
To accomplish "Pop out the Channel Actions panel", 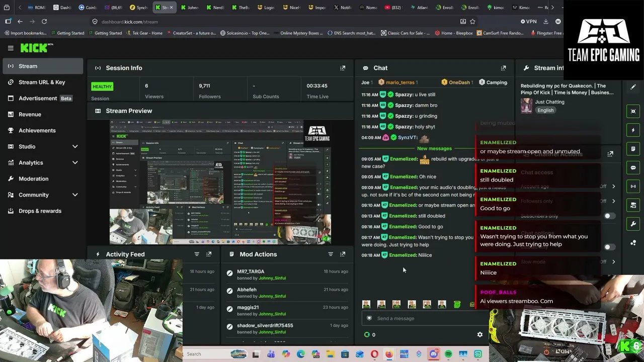I will [610, 154].
